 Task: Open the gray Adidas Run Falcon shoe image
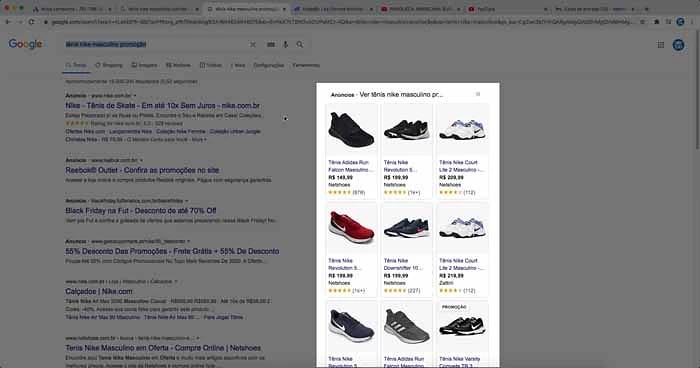(407, 326)
